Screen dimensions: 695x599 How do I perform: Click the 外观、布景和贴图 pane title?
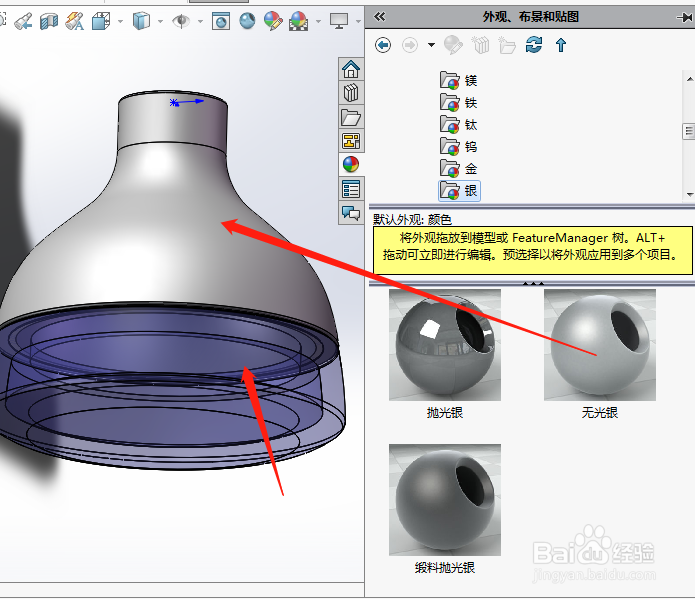coord(531,17)
